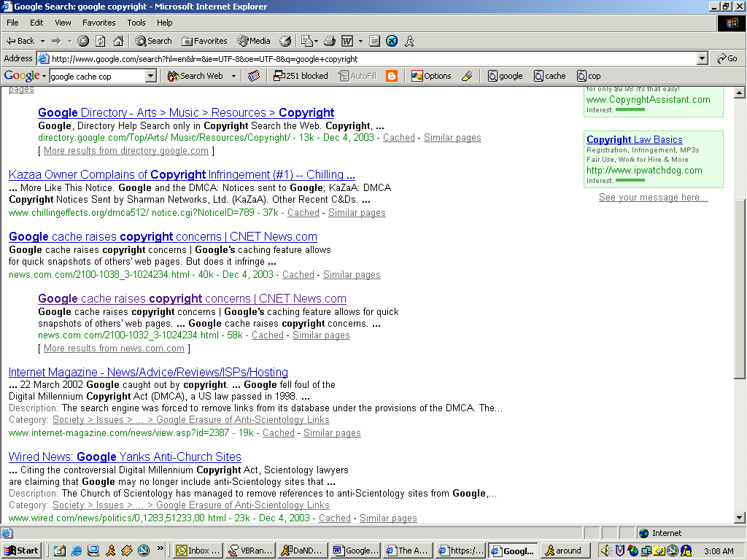Edit page with Word icon
Image resolution: width=747 pixels, height=560 pixels.
coord(347,41)
